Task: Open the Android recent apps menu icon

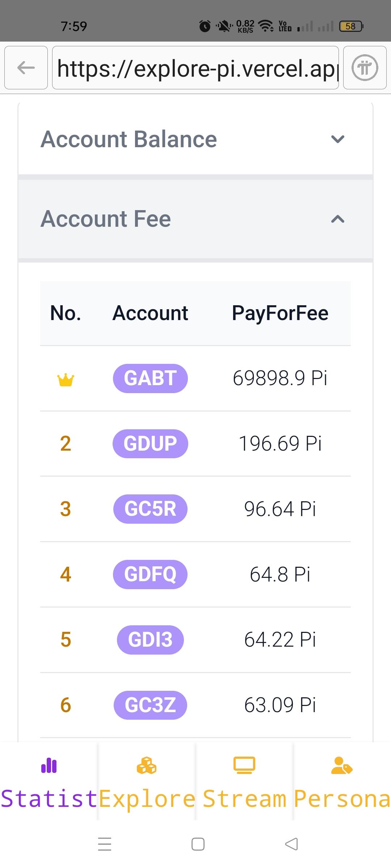Action: (105, 844)
